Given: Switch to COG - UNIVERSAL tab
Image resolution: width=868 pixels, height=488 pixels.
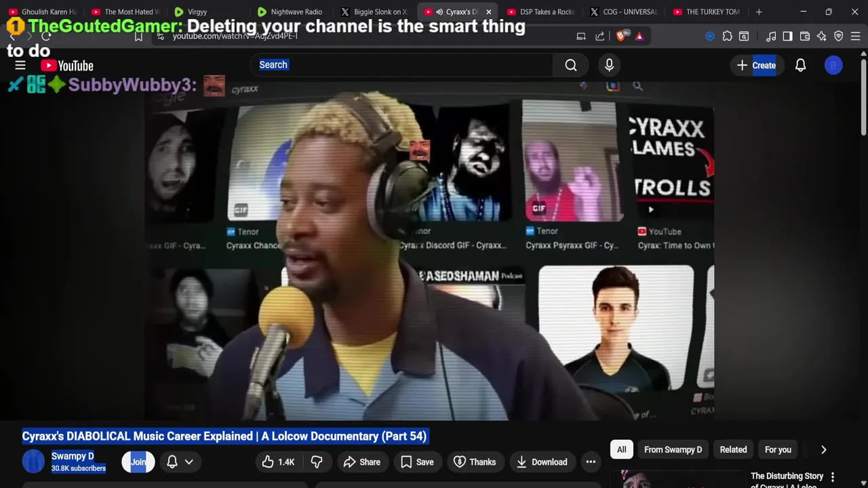Looking at the screenshot, I should [624, 12].
